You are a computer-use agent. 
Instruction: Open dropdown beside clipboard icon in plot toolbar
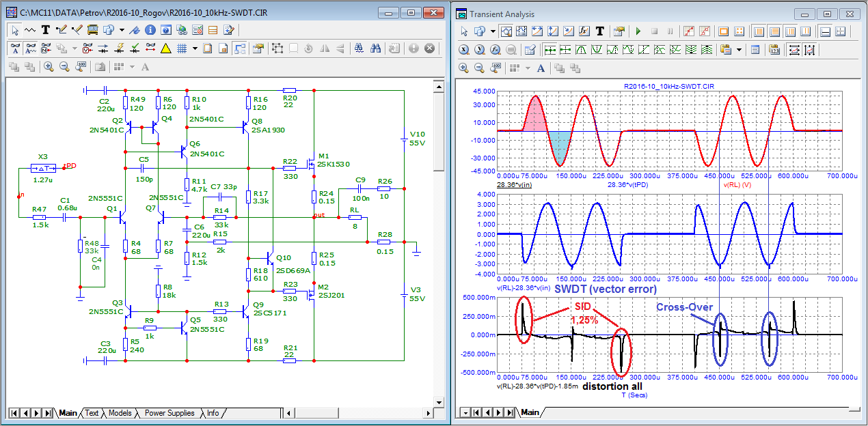(739, 50)
